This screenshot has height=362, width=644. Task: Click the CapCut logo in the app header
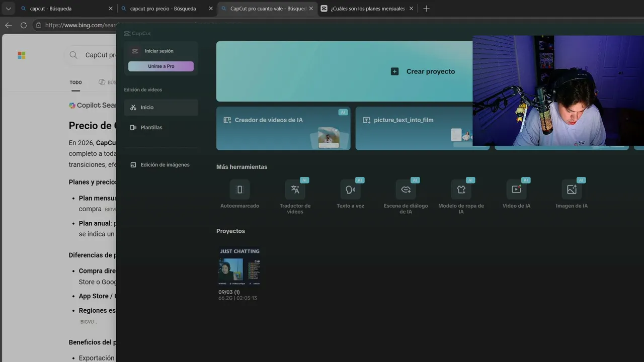click(137, 34)
